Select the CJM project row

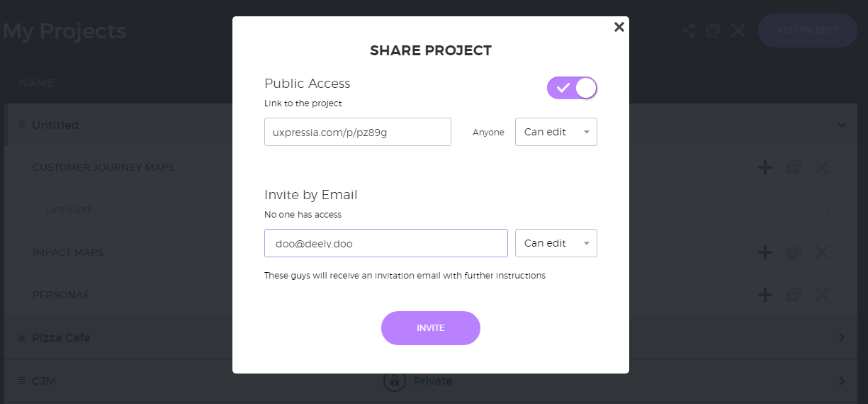point(434,381)
